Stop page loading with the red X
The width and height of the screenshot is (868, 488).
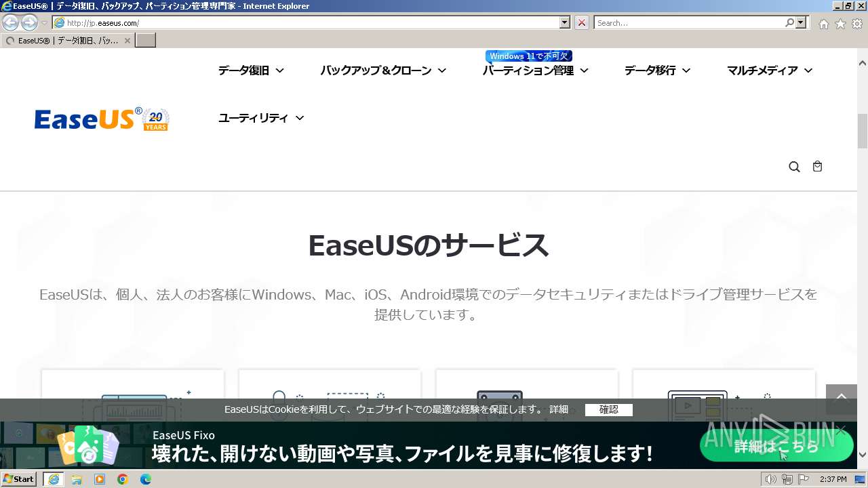point(581,22)
